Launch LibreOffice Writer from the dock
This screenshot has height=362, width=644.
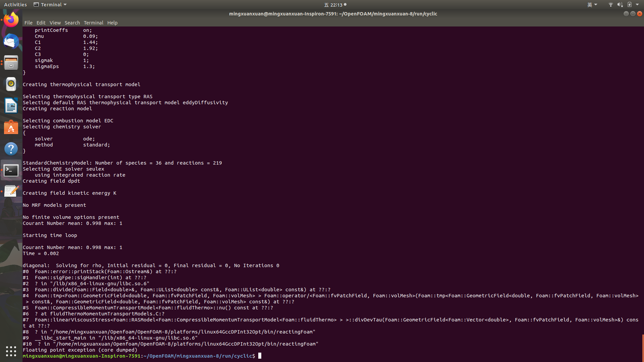[11, 106]
